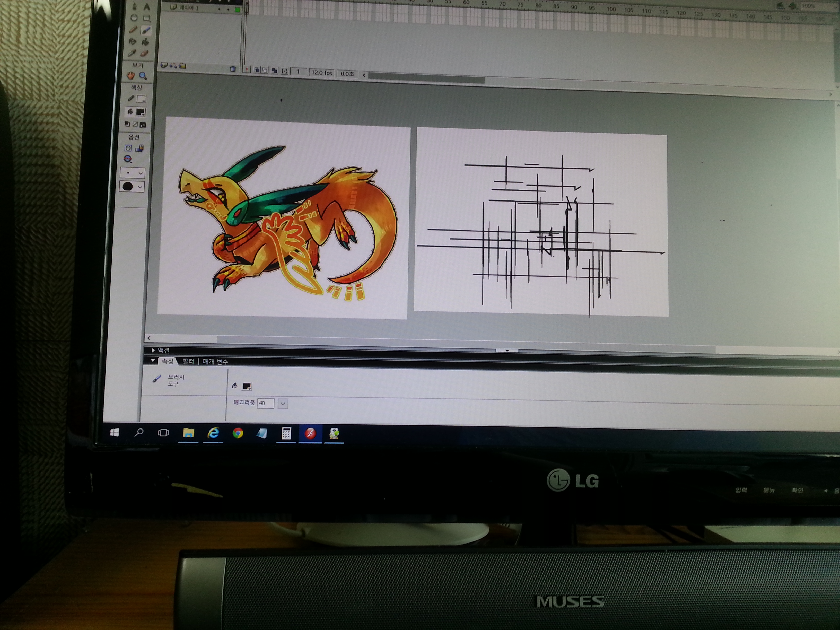Click the No Color button
The image size is (840, 630).
click(x=135, y=124)
